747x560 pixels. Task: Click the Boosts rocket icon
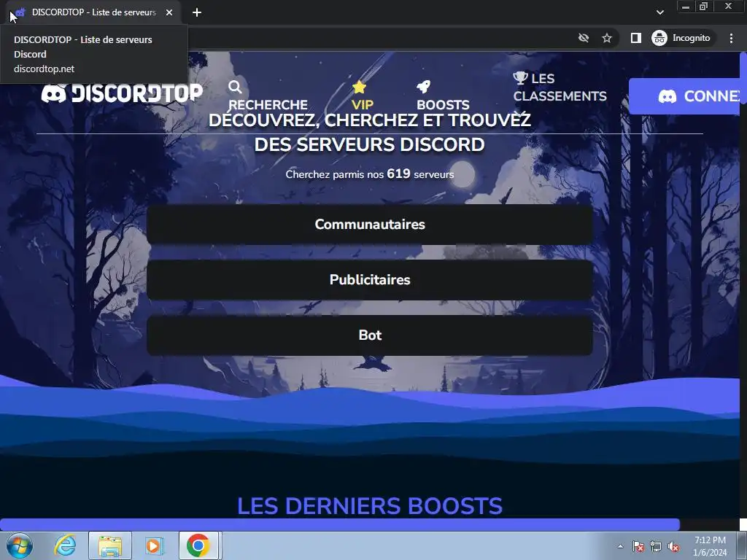[x=424, y=87]
